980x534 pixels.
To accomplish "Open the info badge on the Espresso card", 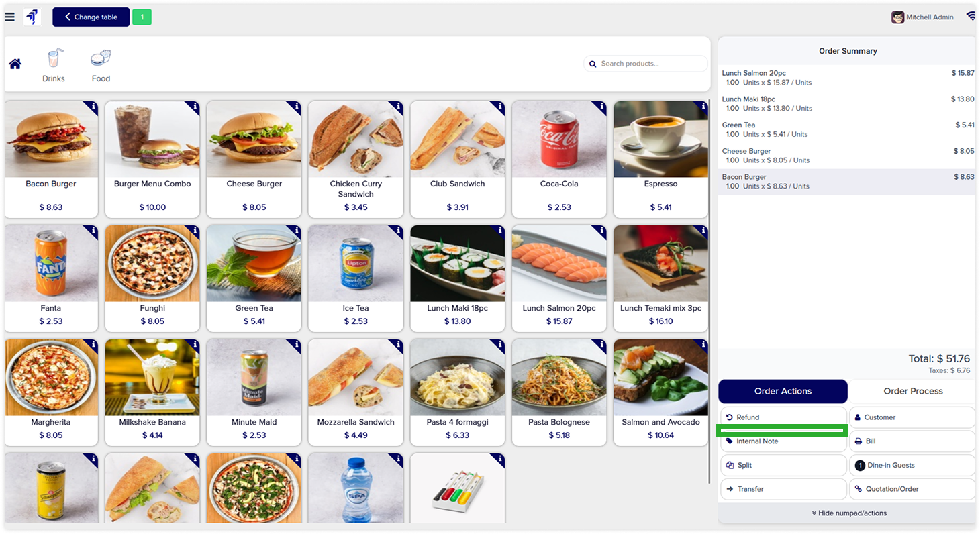I will (x=703, y=107).
